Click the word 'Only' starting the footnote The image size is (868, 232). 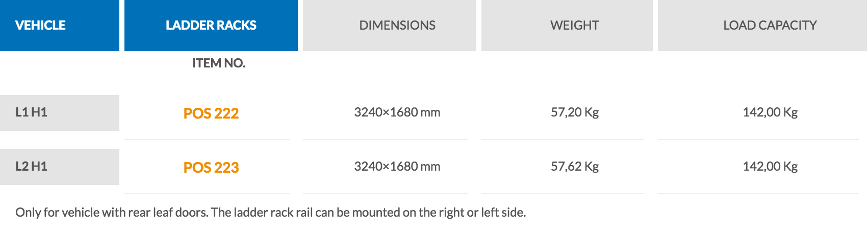pyautogui.click(x=28, y=213)
